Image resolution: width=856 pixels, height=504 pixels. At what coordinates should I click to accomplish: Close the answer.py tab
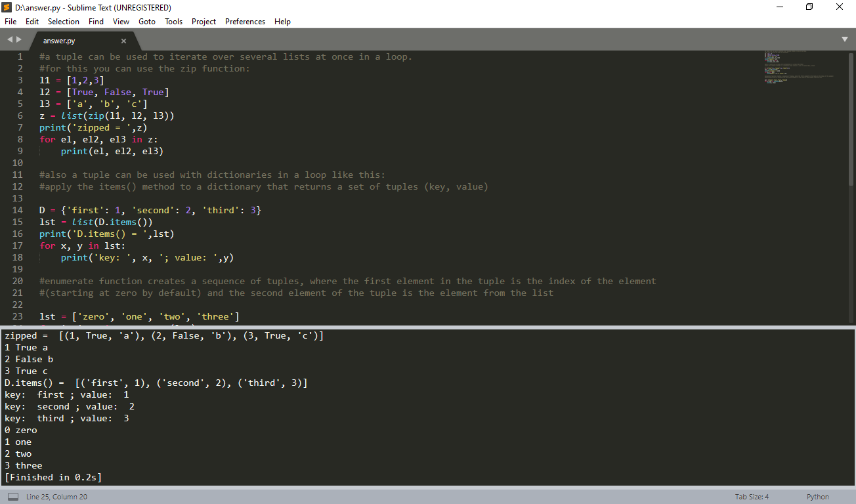123,41
